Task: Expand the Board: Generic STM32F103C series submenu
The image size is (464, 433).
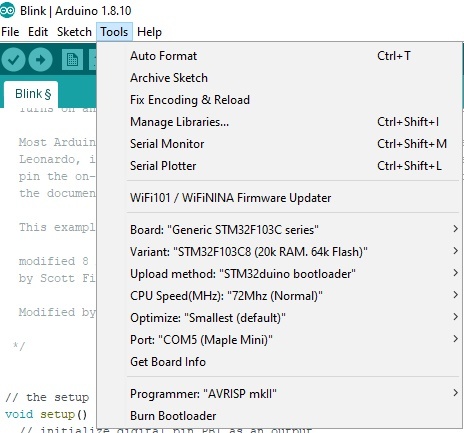Action: (x=279, y=230)
